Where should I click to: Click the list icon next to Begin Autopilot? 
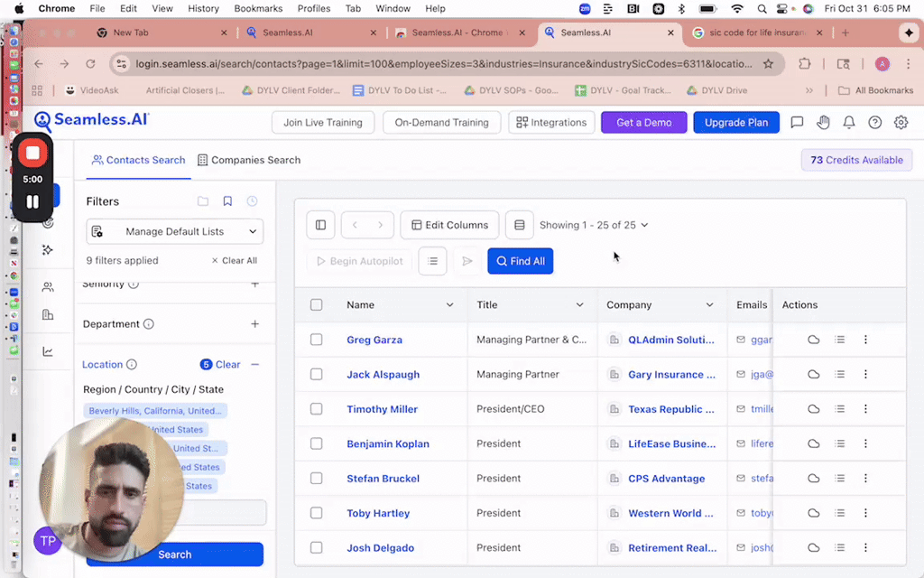(432, 261)
